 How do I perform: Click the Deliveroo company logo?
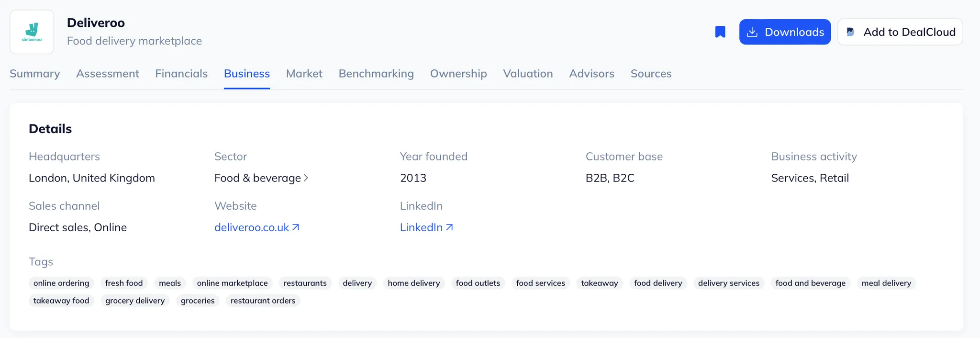click(x=32, y=32)
